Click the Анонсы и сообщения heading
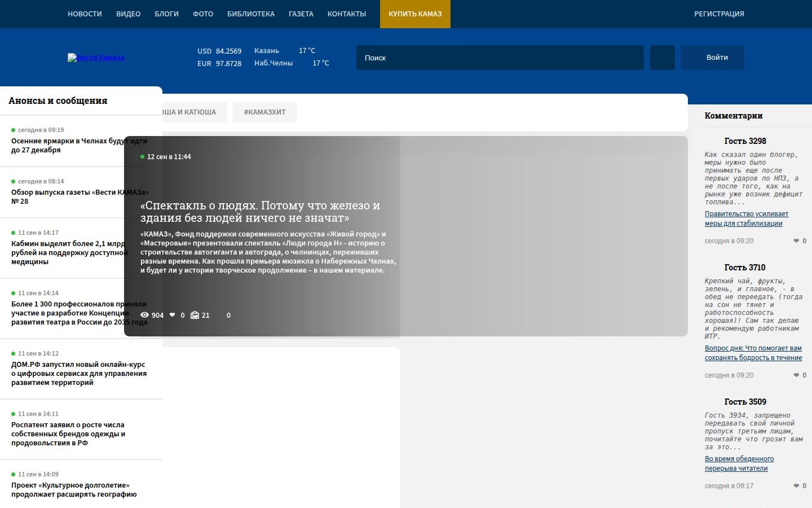The height and width of the screenshot is (508, 812). [58, 100]
